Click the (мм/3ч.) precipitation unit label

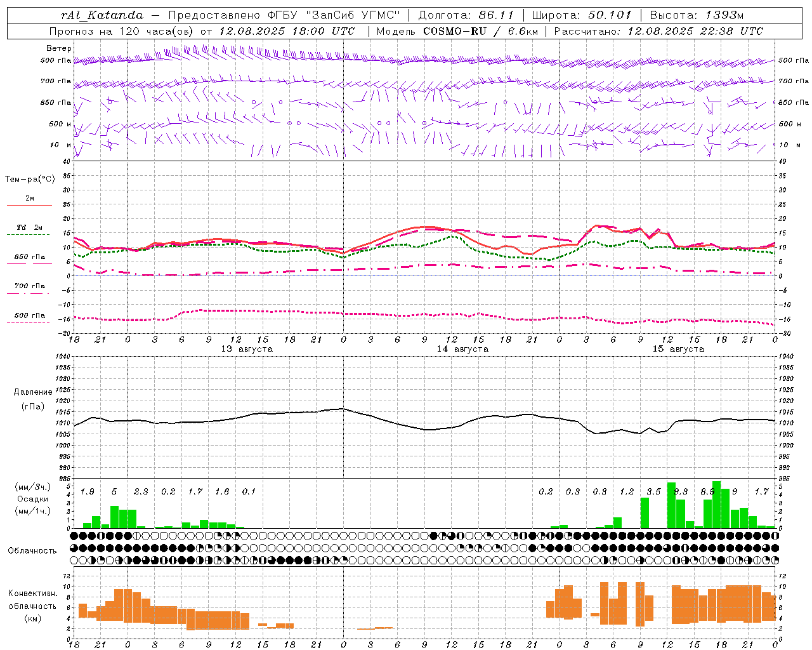[33, 487]
